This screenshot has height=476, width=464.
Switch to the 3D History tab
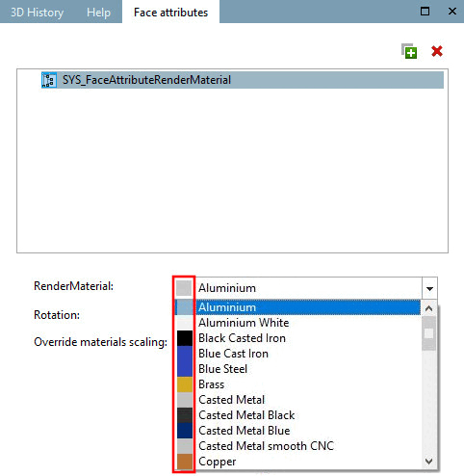point(38,13)
